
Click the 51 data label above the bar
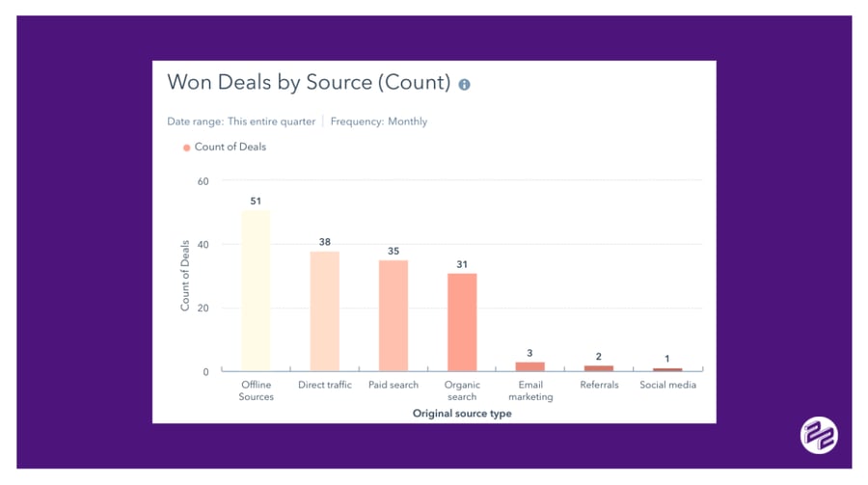[256, 202]
